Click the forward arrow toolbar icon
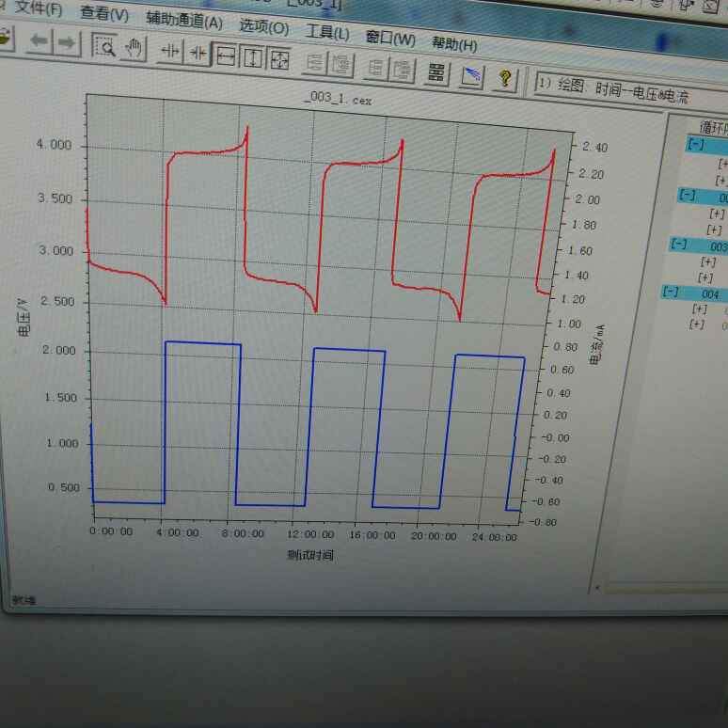Screen dimensions: 728x728 67,43
